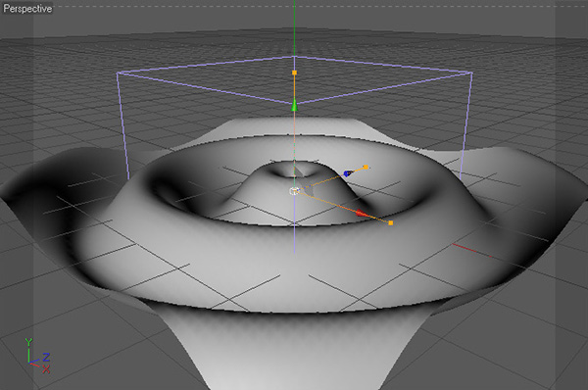588x390 pixels.
Task: Click the left vertical purple box edge
Action: pos(123,126)
